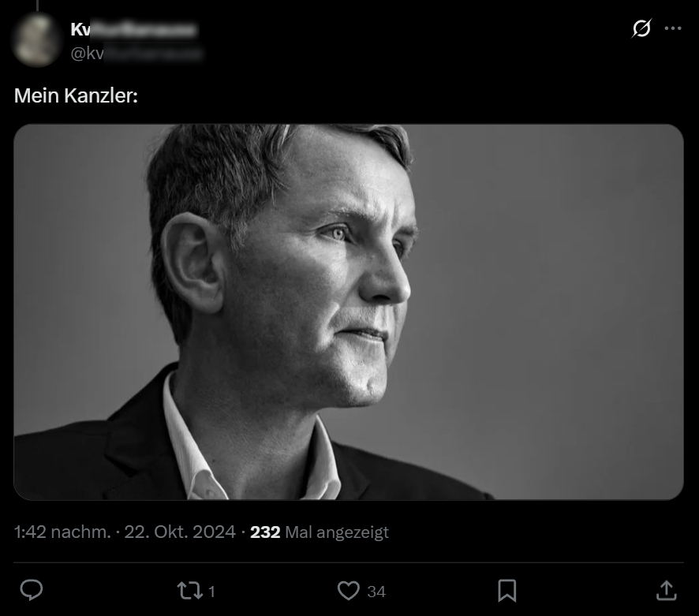
Task: Click the "22. Okt. 2024" post date
Action: [181, 532]
